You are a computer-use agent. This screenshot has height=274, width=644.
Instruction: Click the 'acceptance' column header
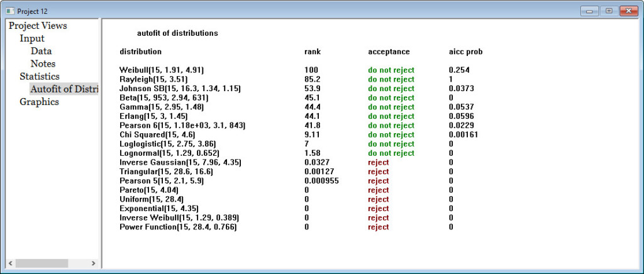(x=389, y=52)
